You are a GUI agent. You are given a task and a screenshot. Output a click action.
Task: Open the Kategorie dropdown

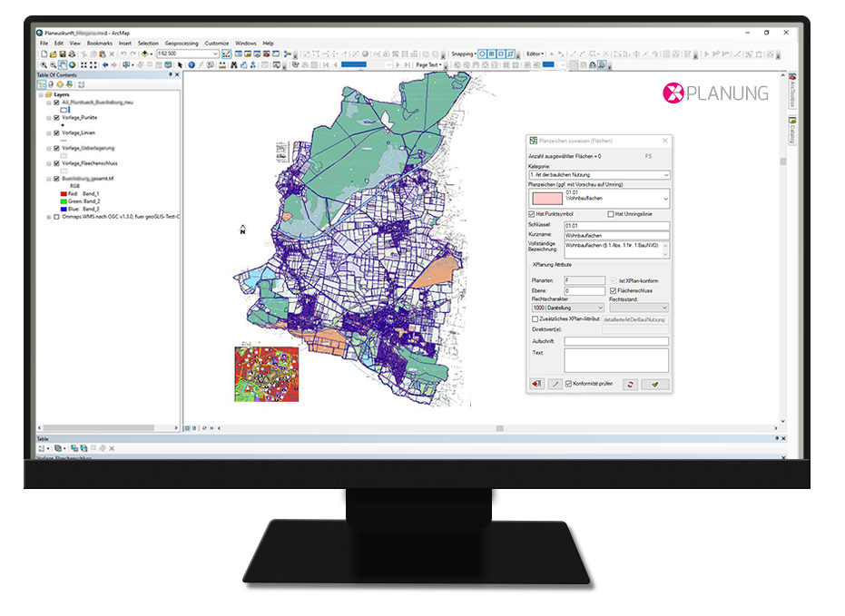pos(599,174)
